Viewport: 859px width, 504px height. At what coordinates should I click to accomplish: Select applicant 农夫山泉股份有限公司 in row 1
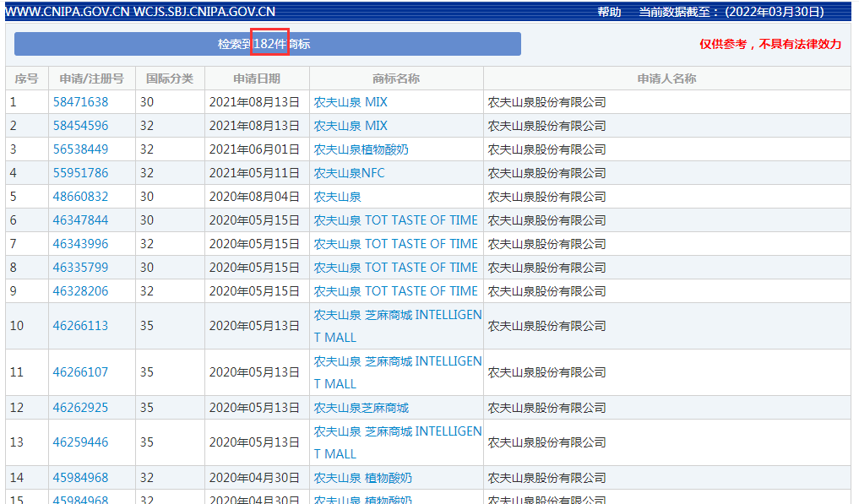pos(546,102)
